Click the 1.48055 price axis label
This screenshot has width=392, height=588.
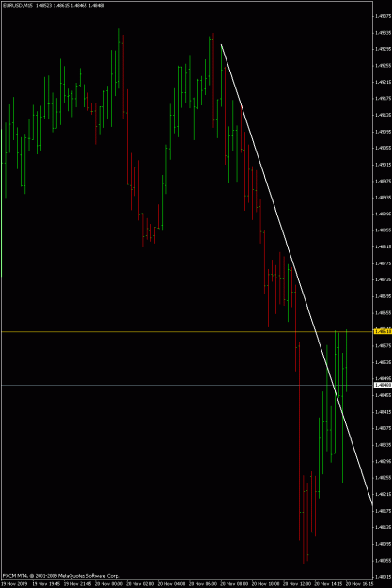point(383,561)
